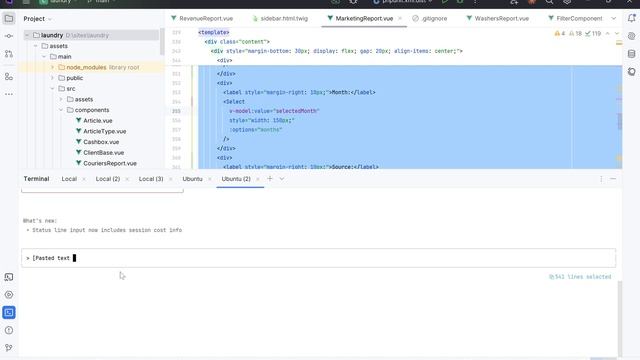The height and width of the screenshot is (360, 640).
Task: Click line 355 v-model code line
Action: 274,111
